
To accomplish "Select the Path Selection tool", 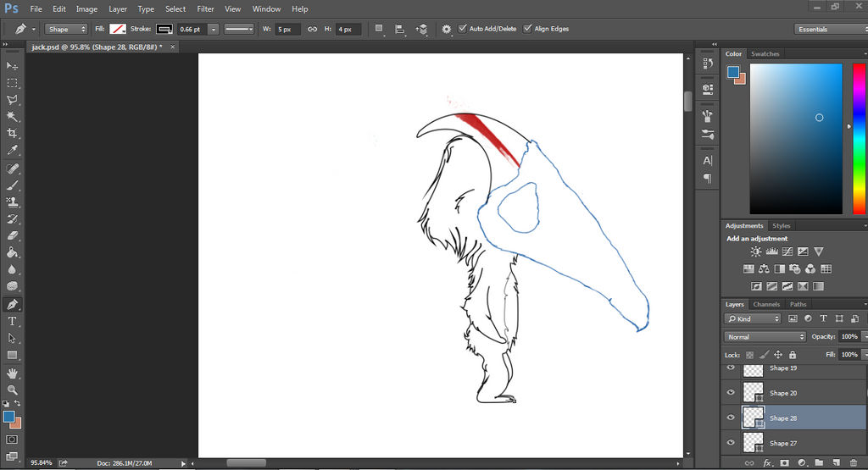I will (12, 338).
